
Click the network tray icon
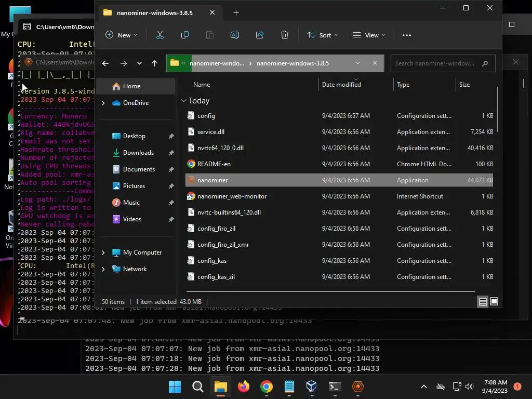tap(457, 387)
